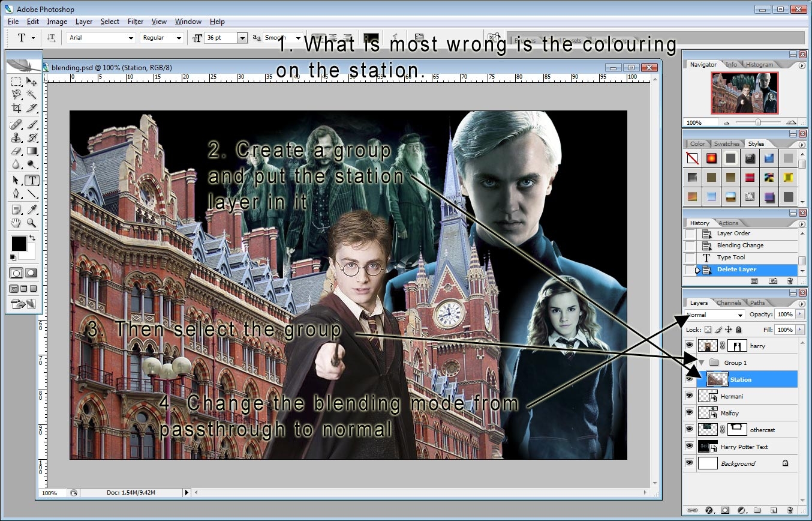This screenshot has height=521, width=812.
Task: Select the Eyedropper tool
Action: pyautogui.click(x=32, y=209)
